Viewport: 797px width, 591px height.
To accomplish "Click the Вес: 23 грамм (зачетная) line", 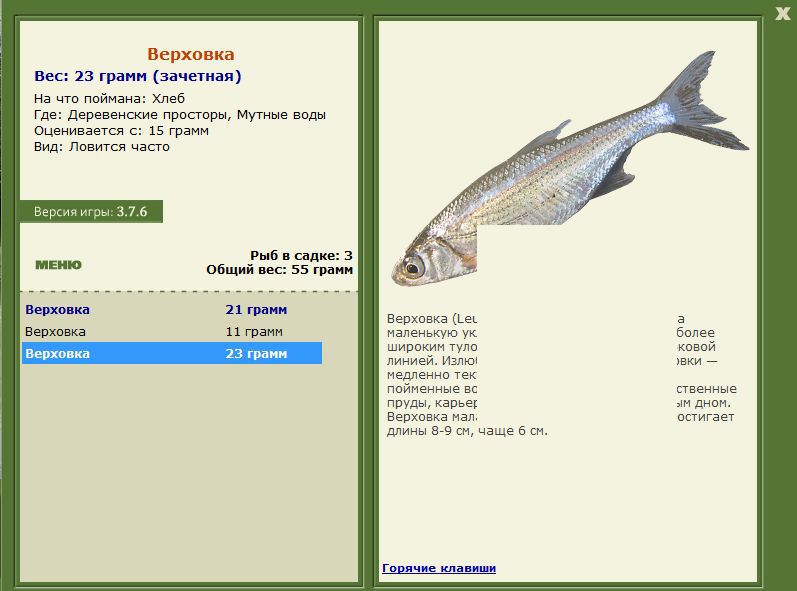I will 138,76.
